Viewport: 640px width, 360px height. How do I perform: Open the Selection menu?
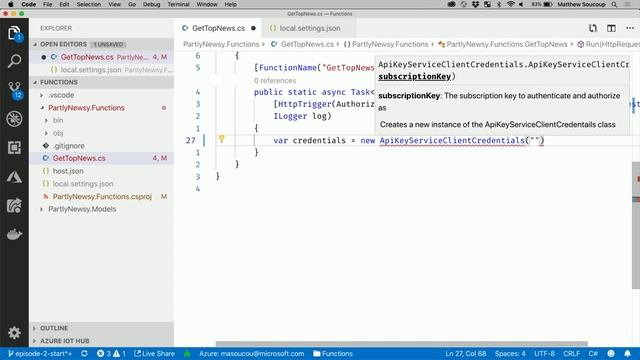tap(89, 4)
